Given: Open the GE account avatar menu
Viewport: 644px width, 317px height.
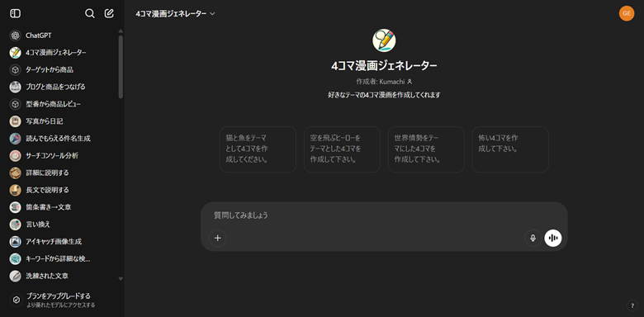Looking at the screenshot, I should (x=627, y=13).
